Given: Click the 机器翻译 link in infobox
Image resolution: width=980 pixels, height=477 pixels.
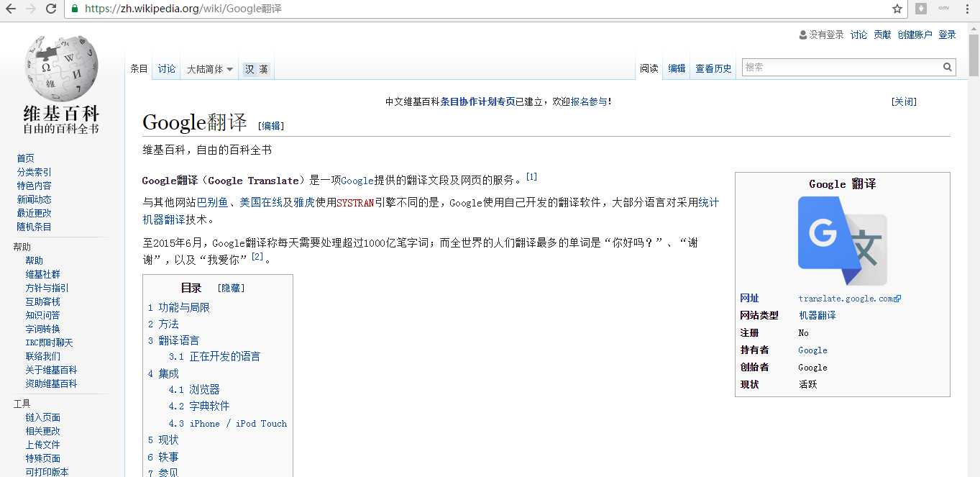Looking at the screenshot, I should 817,315.
